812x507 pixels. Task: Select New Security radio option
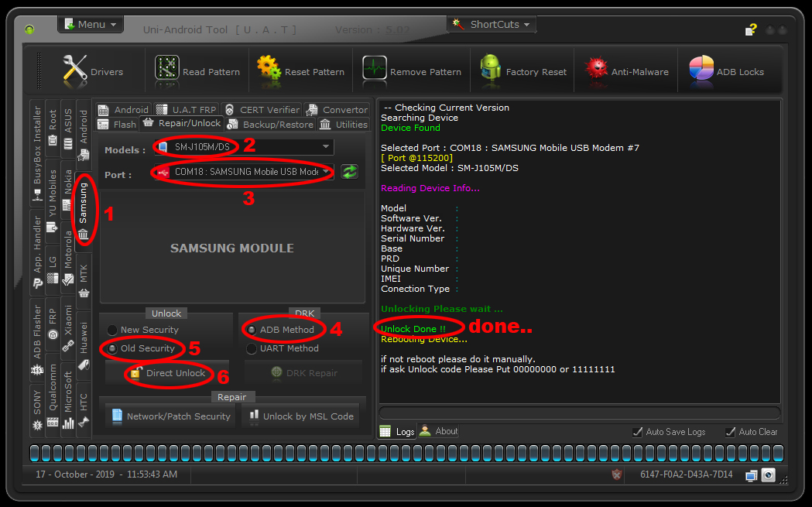coord(143,330)
